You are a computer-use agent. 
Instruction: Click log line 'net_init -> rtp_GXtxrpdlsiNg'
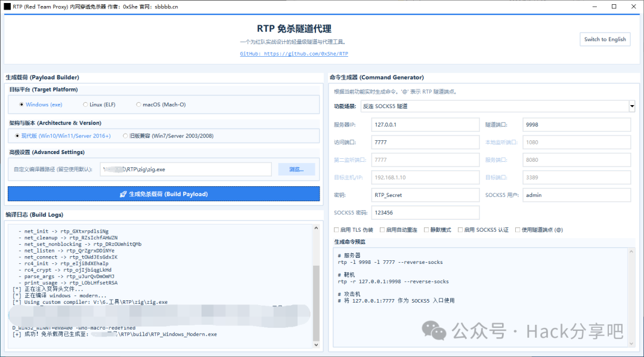(x=64, y=231)
